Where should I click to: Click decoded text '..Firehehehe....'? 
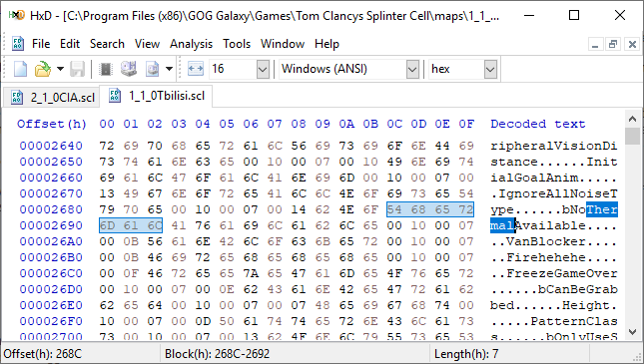tap(554, 257)
